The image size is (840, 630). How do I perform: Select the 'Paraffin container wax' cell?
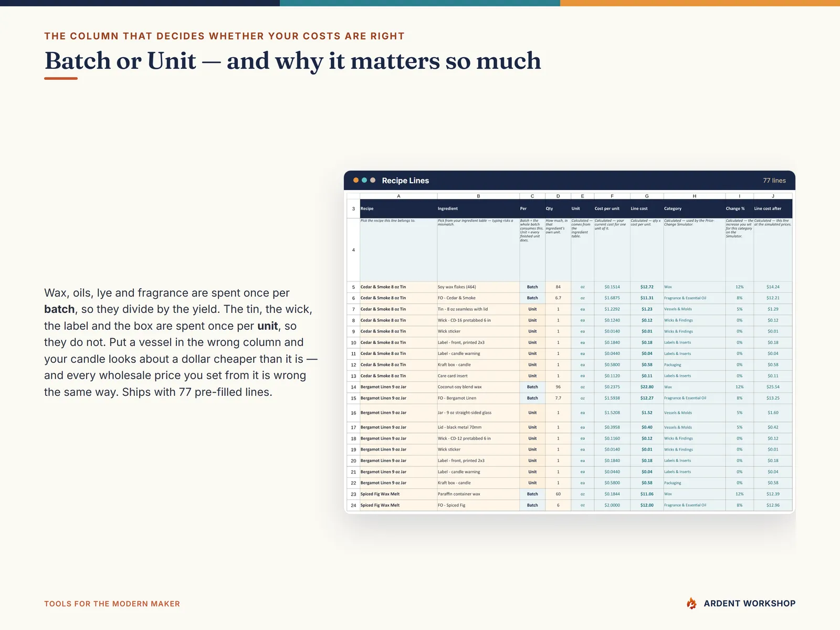coord(478,494)
